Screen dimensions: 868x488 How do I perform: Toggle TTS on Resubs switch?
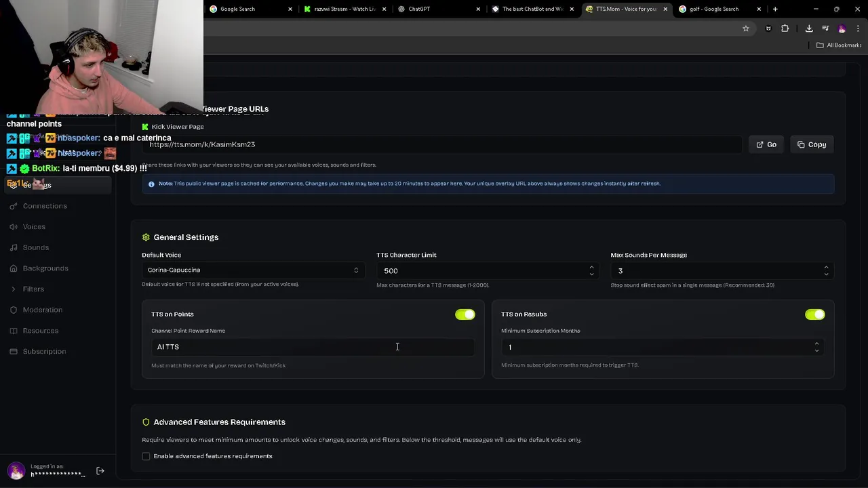[x=814, y=314]
